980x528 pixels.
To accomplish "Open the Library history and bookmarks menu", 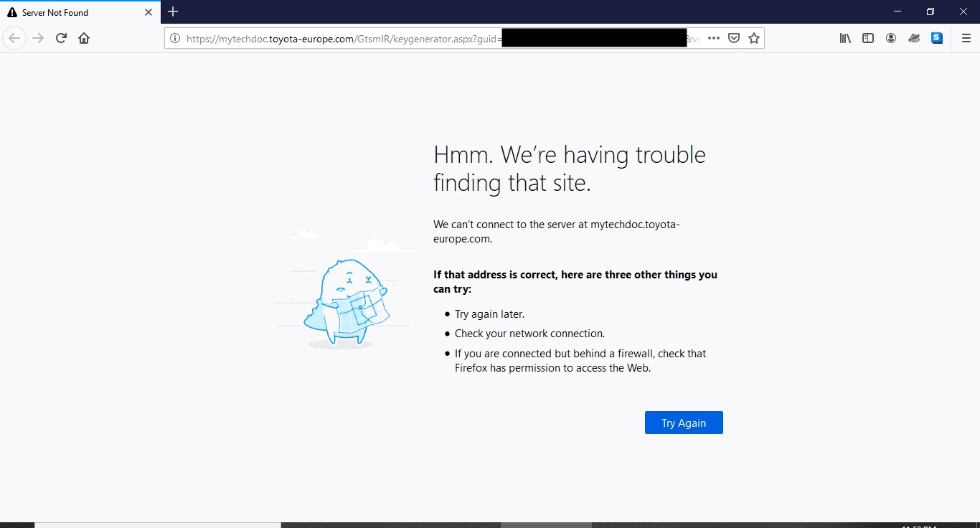I will (845, 38).
